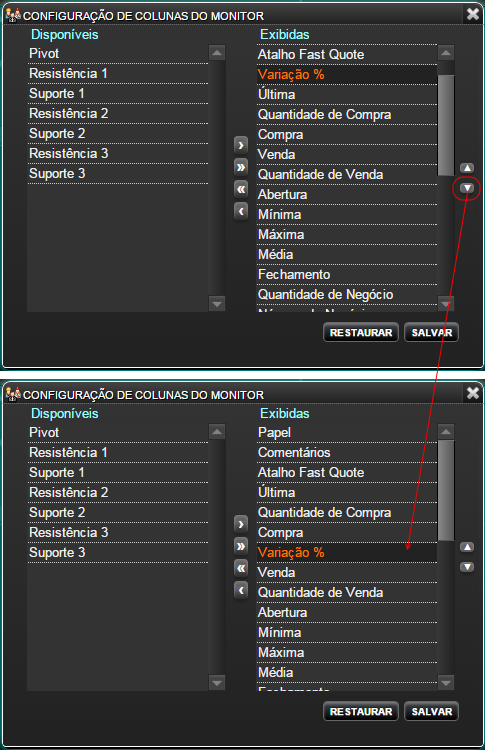Screen dimensions: 485x750
Task: Select Suporte 3 in upper dialog
Action: tap(118, 174)
